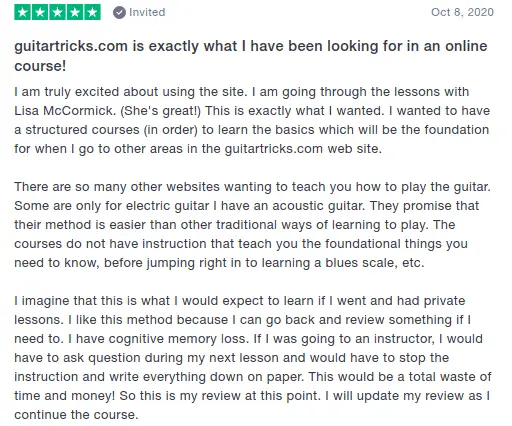Image resolution: width=512 pixels, height=426 pixels.
Task: Click the first line I am truly excited
Action: (x=242, y=92)
